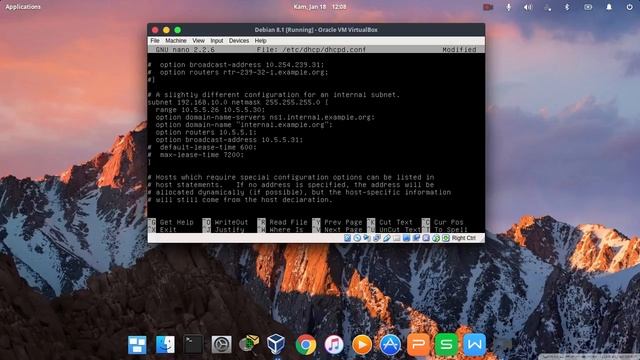640x360 pixels.
Task: Click the 'Read File' nano shortcut label
Action: tap(288, 222)
